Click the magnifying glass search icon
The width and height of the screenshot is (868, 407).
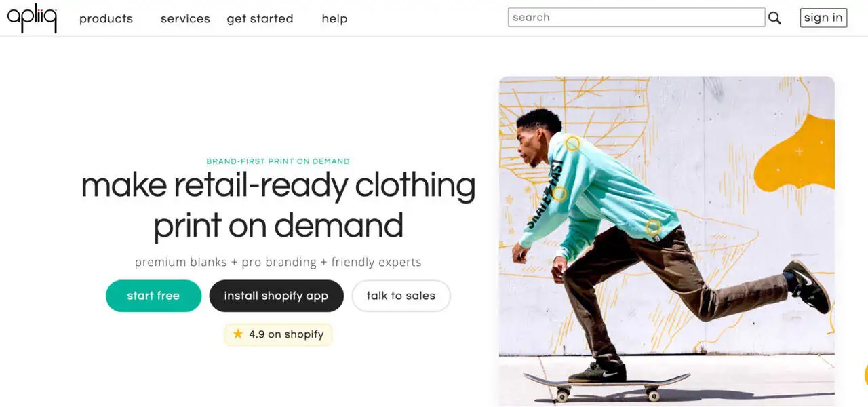coord(774,18)
